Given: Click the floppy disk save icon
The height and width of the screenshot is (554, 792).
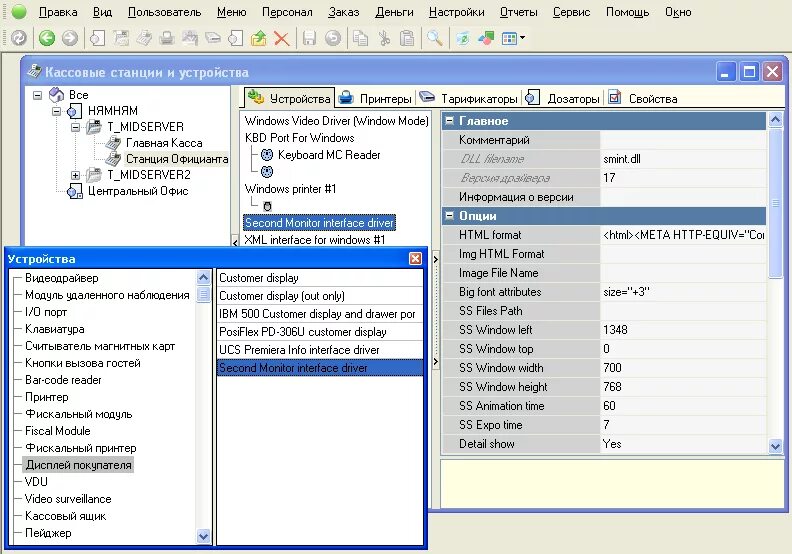Looking at the screenshot, I should (309, 38).
